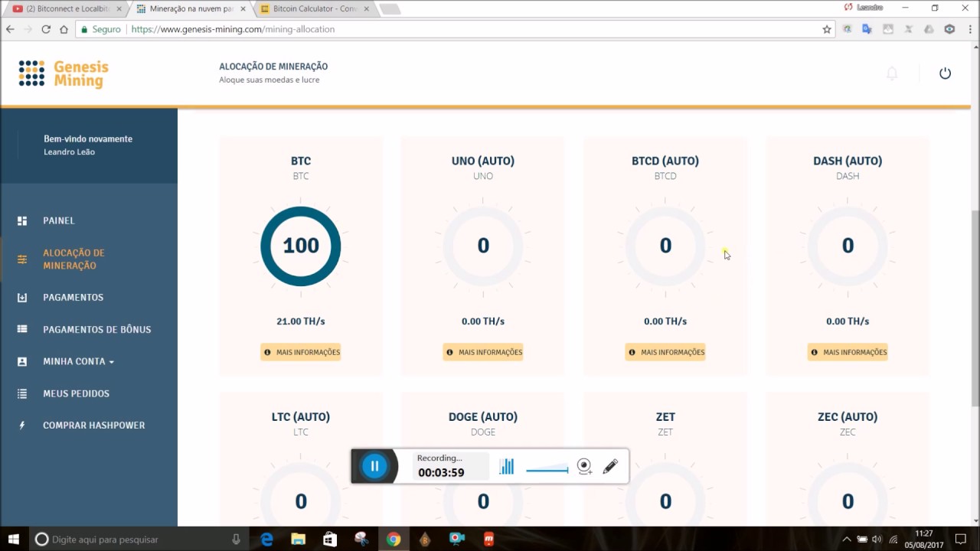This screenshot has height=551, width=980.
Task: Select Alocação de Mineração in sidebar
Action: [x=73, y=259]
